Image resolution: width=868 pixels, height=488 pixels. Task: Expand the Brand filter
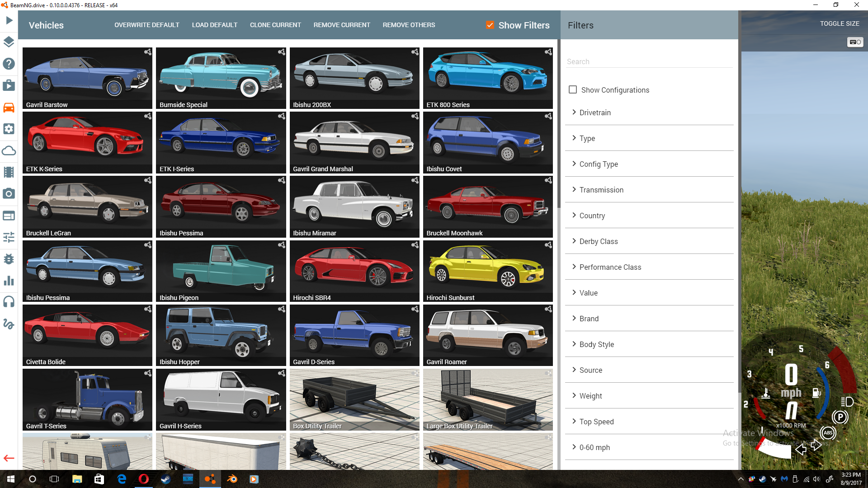pyautogui.click(x=649, y=319)
